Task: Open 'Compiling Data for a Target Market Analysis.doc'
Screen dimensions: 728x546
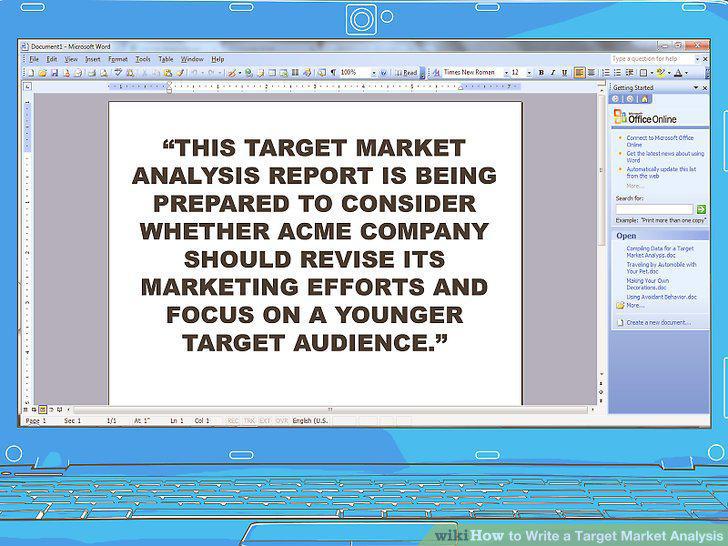Action: [x=660, y=252]
